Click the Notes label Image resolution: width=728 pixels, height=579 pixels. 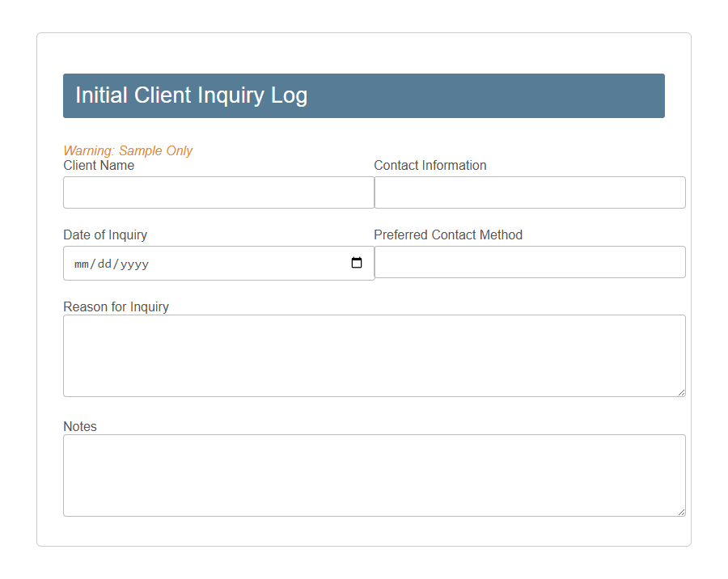tap(79, 426)
